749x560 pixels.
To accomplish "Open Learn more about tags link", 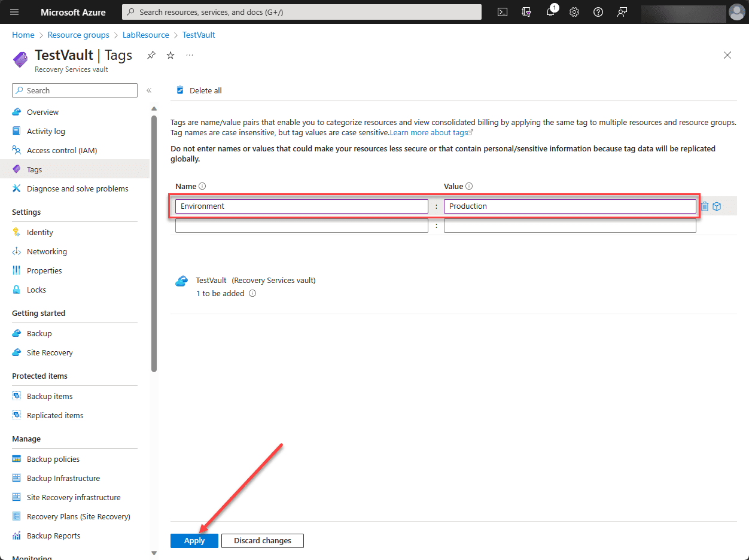I will [431, 132].
